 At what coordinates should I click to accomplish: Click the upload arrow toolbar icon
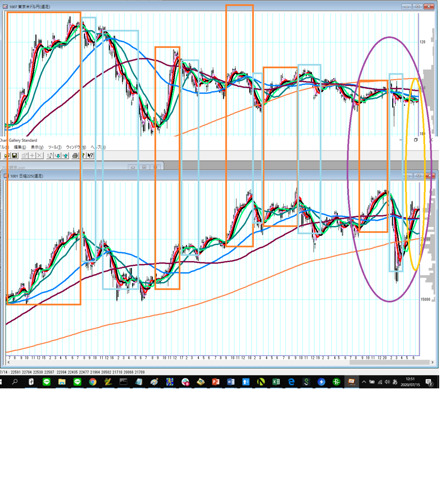[66, 155]
